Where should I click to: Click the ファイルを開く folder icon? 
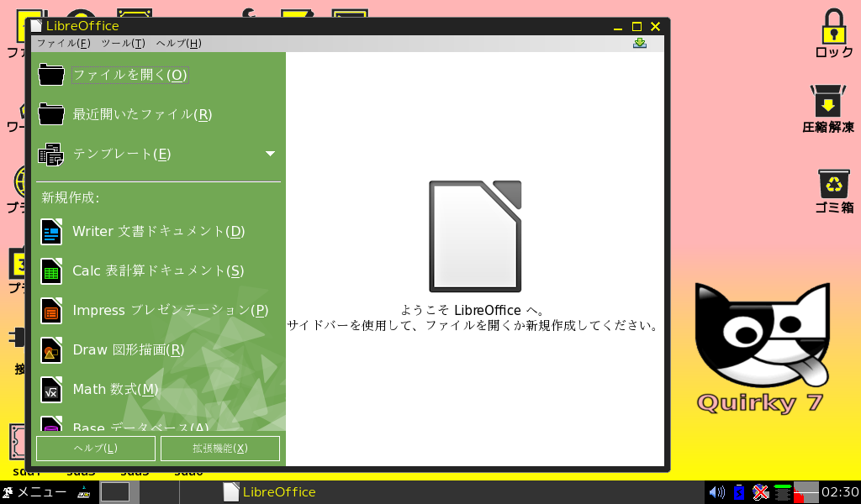51,75
